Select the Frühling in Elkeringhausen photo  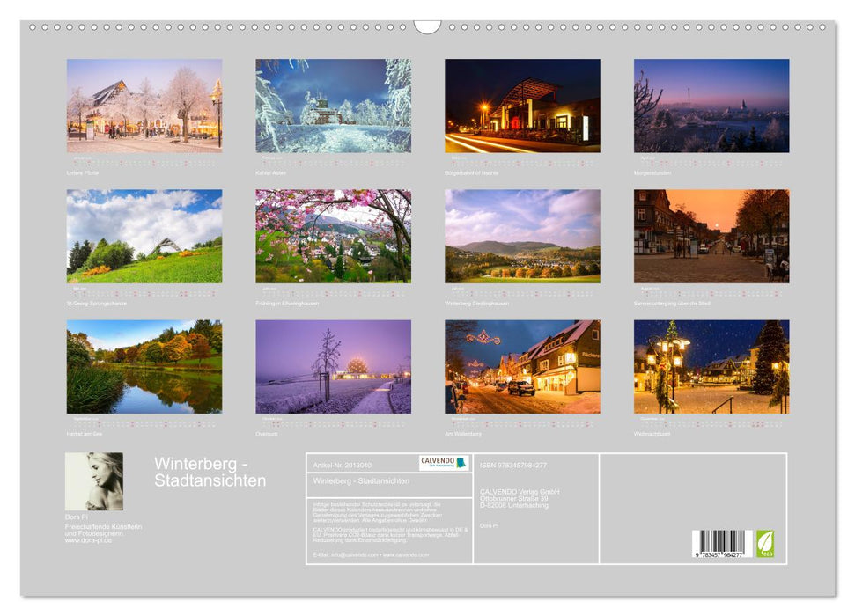(333, 236)
